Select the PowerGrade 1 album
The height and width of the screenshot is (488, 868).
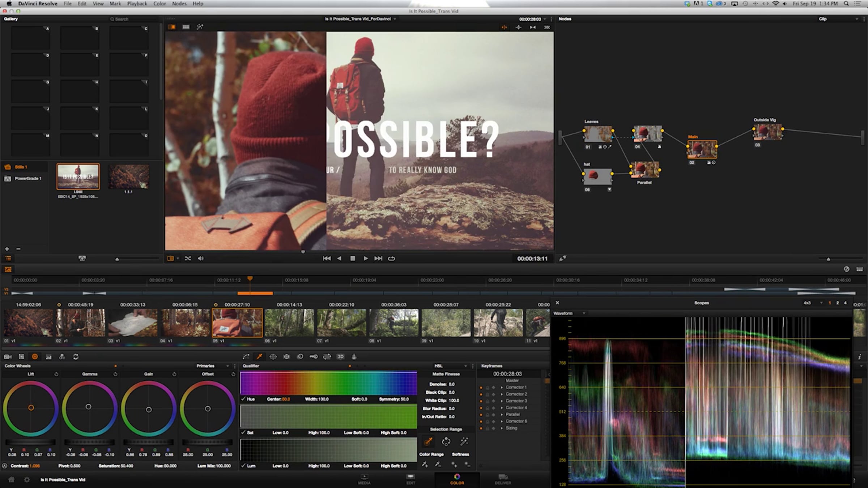pos(28,179)
